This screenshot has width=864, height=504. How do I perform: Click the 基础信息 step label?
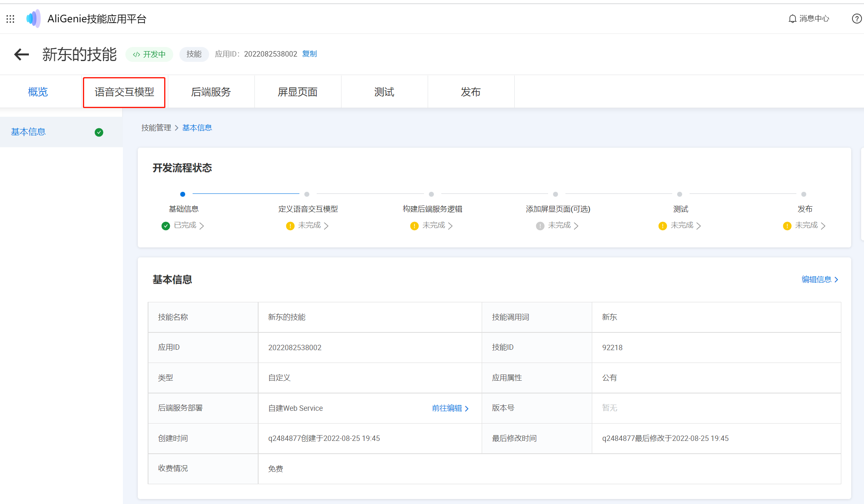[x=184, y=209]
